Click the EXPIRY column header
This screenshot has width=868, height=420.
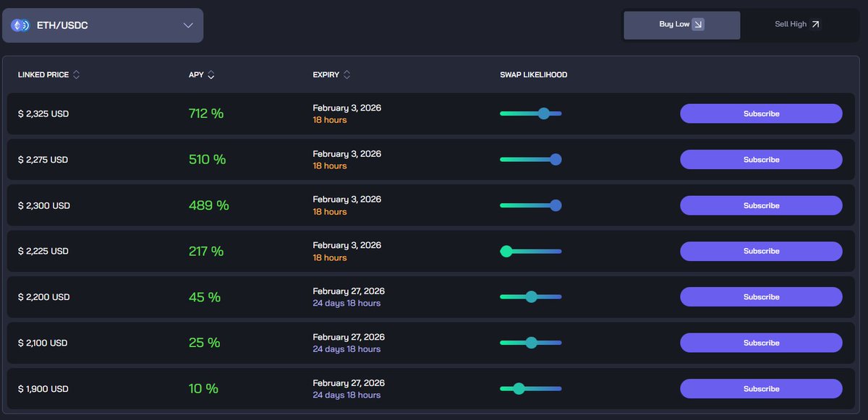(325, 74)
